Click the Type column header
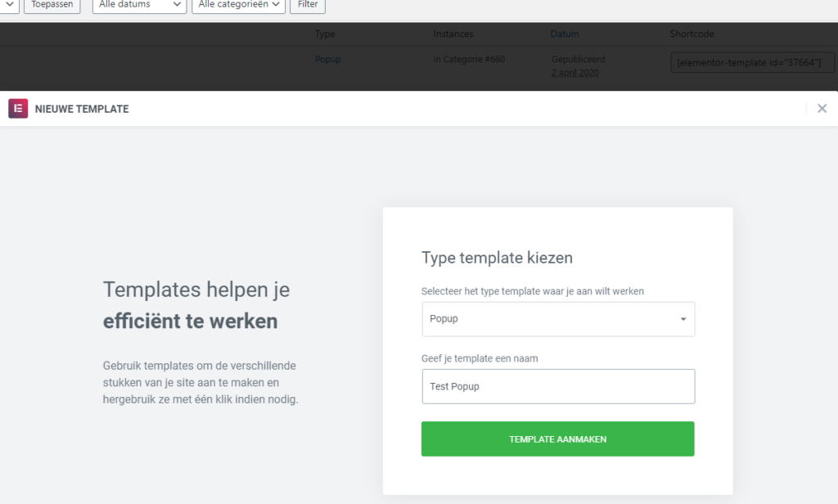This screenshot has height=504, width=838. 325,34
